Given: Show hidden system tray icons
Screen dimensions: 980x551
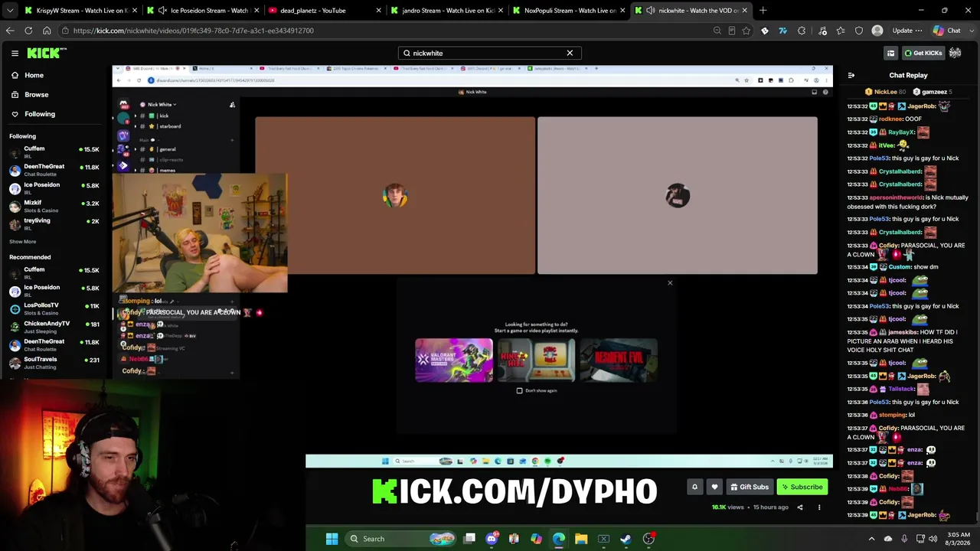Looking at the screenshot, I should pos(871,539).
